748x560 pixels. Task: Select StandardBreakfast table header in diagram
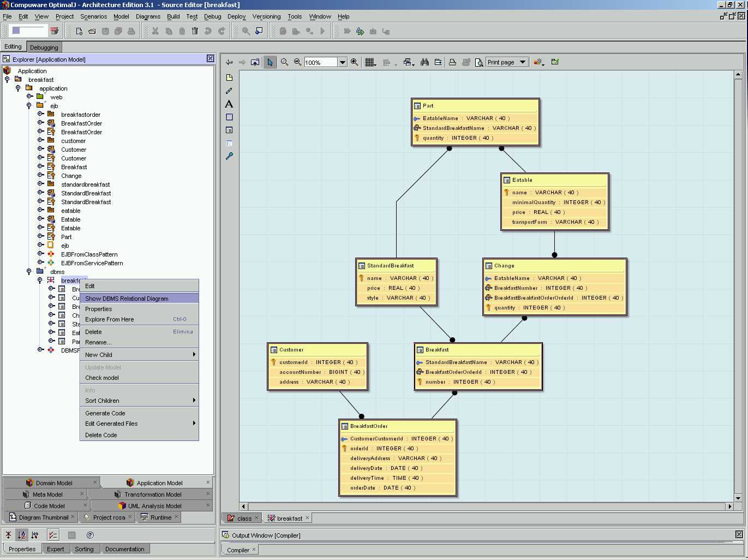396,266
